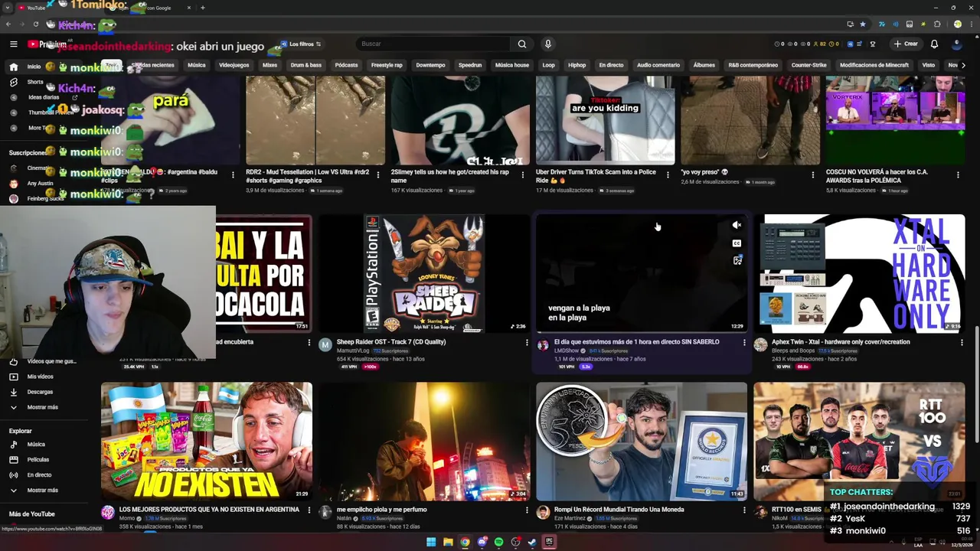The height and width of the screenshot is (551, 980).
Task: Click the search magnifier button
Action: 521,44
